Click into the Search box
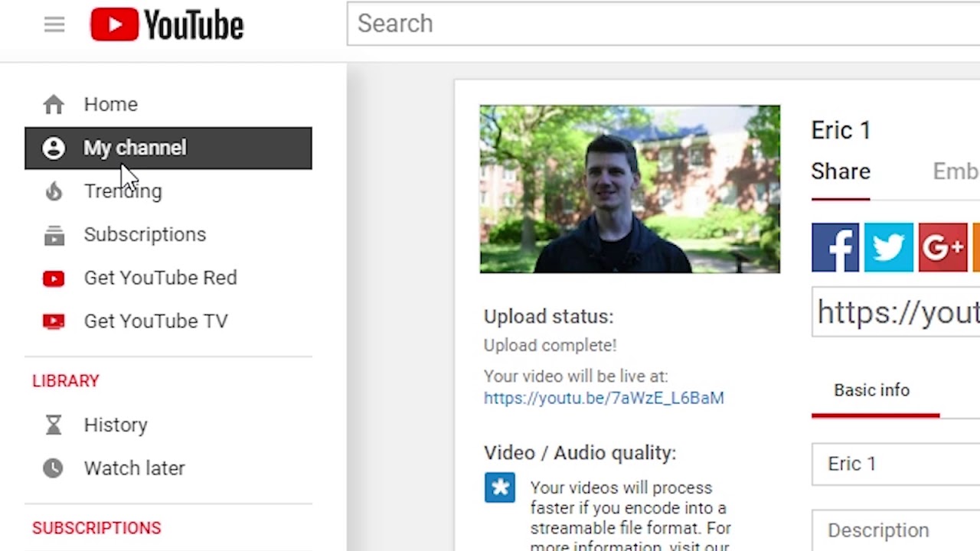Viewport: 980px width, 551px height. tap(663, 24)
